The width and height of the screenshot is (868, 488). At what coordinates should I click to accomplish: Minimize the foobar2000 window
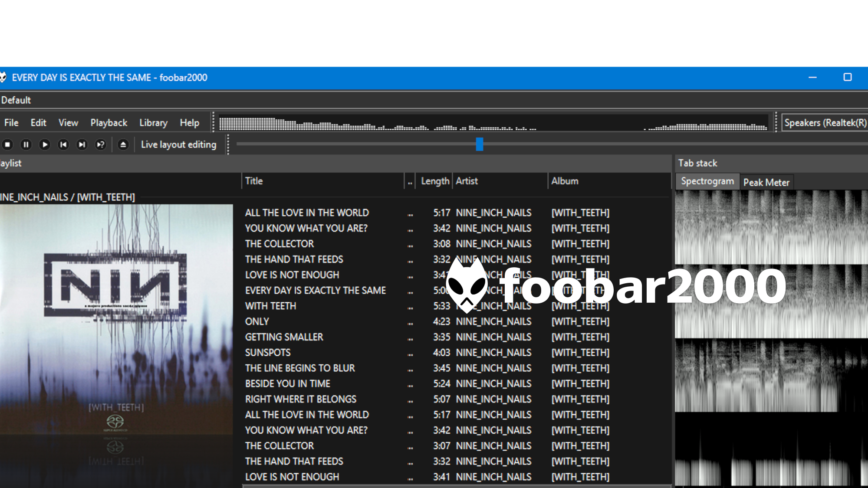(x=812, y=77)
